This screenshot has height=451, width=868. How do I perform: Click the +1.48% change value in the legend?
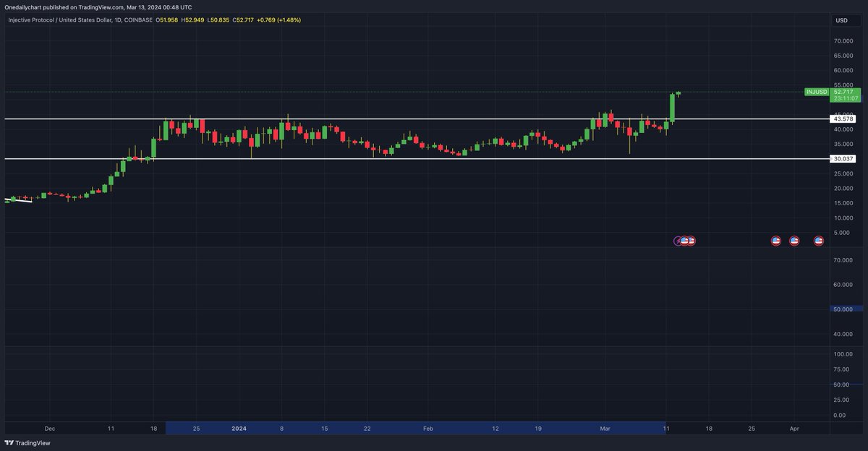pos(289,20)
